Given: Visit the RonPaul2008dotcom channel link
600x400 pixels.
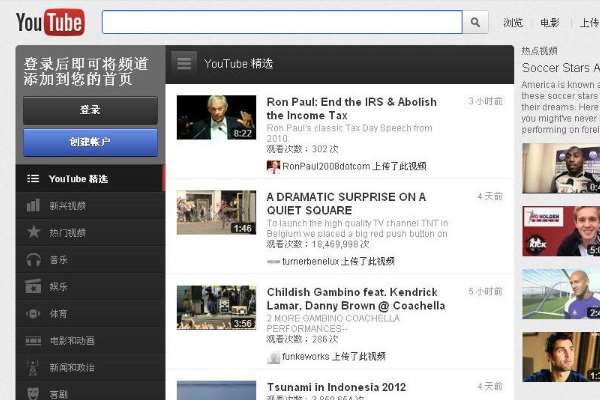Looking at the screenshot, I should click(326, 166).
